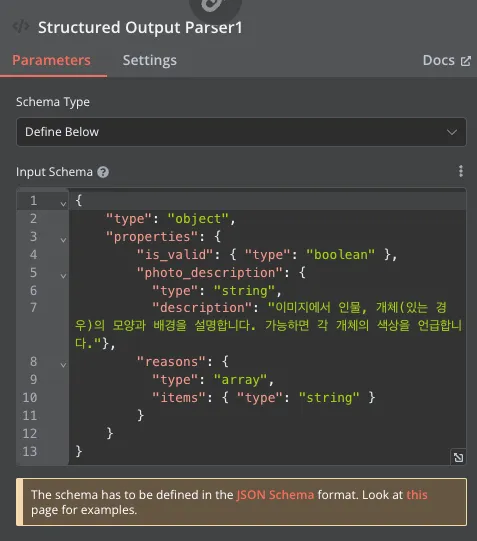Open the 'this' examples page link
The height and width of the screenshot is (541, 477).
417,495
